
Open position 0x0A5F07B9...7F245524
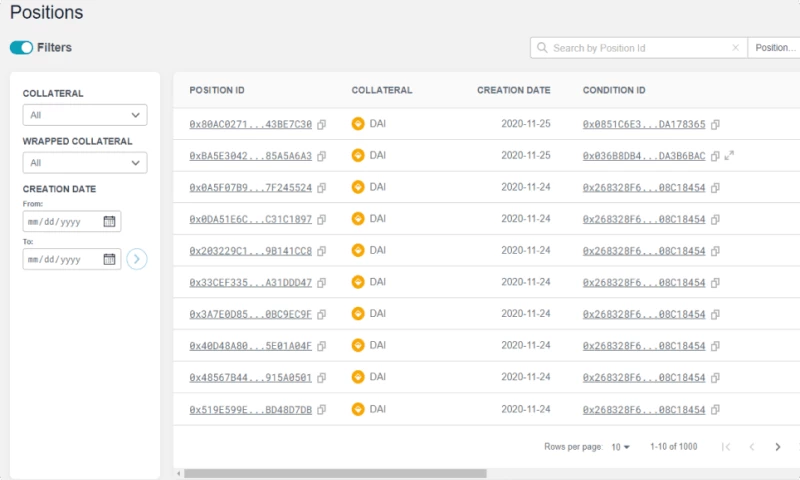[251, 187]
